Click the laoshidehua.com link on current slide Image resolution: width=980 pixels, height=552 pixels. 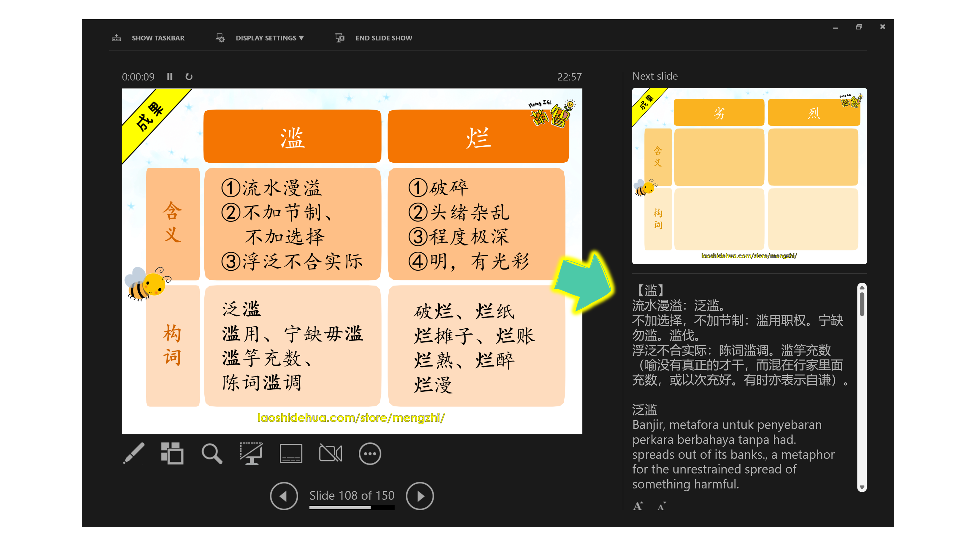point(351,418)
